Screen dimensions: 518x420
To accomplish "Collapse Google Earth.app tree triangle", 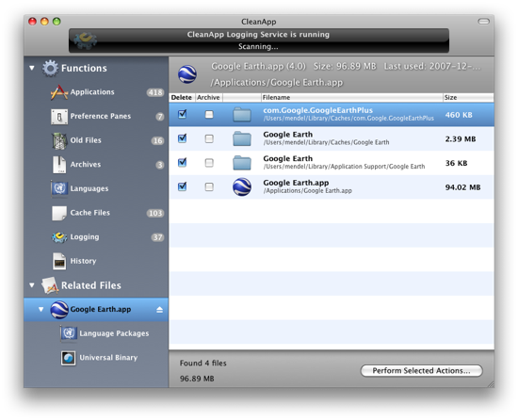I will [40, 310].
